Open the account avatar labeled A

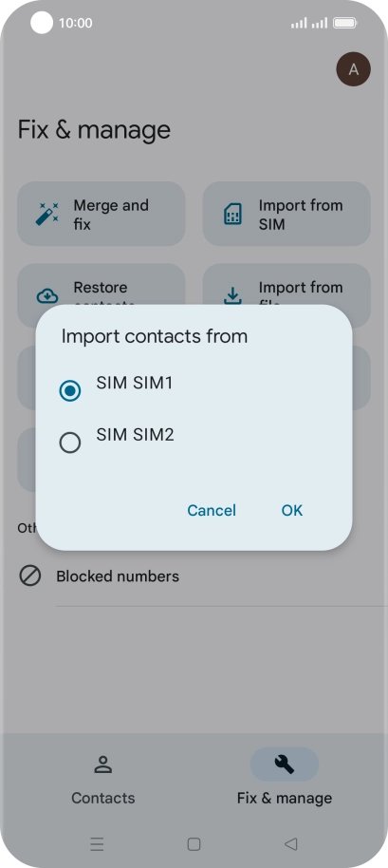pos(354,69)
